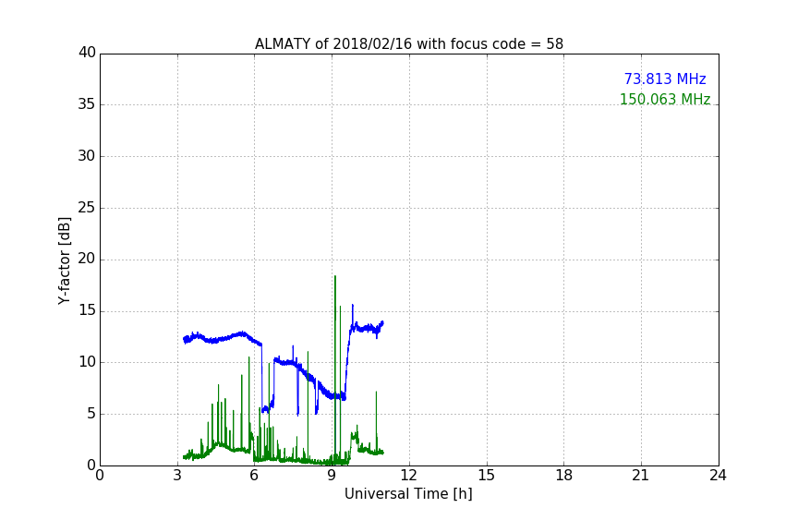Click the y-axis tick label '40'
798x532 pixels.
(x=87, y=53)
